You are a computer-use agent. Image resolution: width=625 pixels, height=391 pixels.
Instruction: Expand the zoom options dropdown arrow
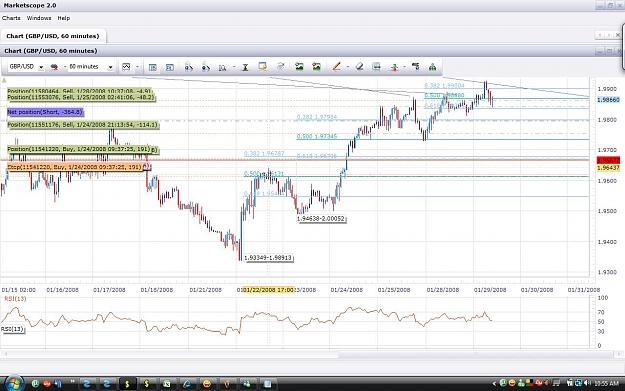tap(234, 67)
